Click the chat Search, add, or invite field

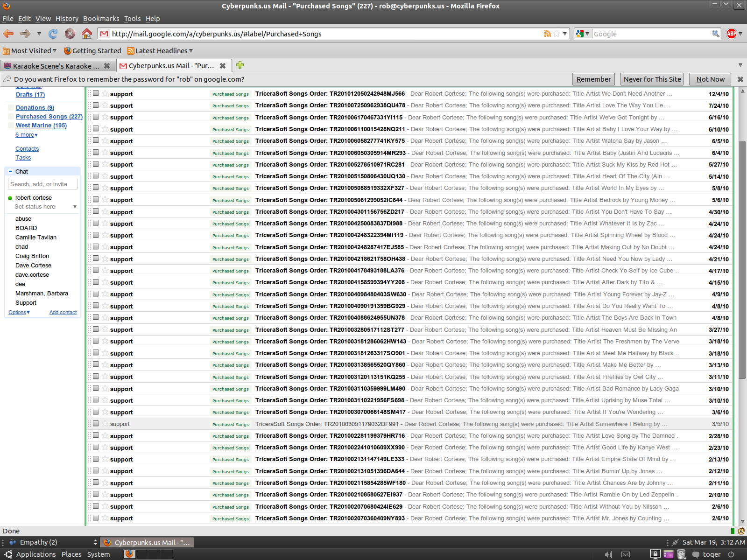click(42, 184)
